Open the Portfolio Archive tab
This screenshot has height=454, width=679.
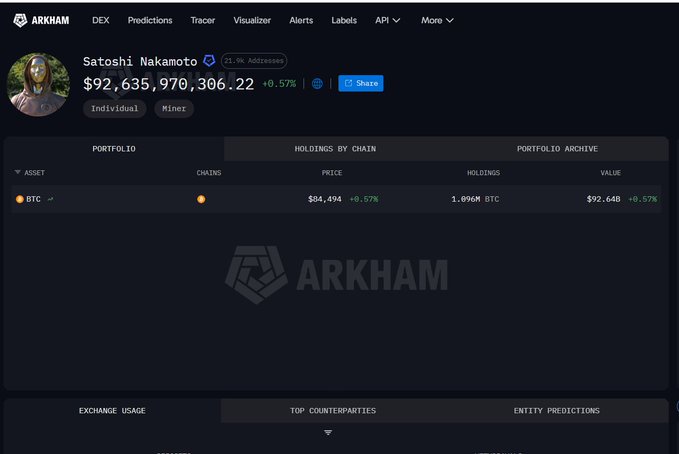(x=557, y=149)
